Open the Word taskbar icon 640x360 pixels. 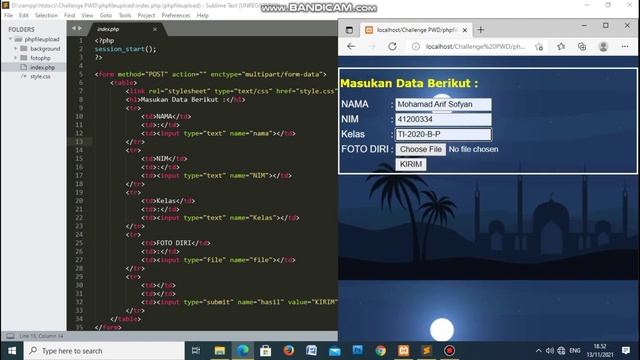coord(311,351)
